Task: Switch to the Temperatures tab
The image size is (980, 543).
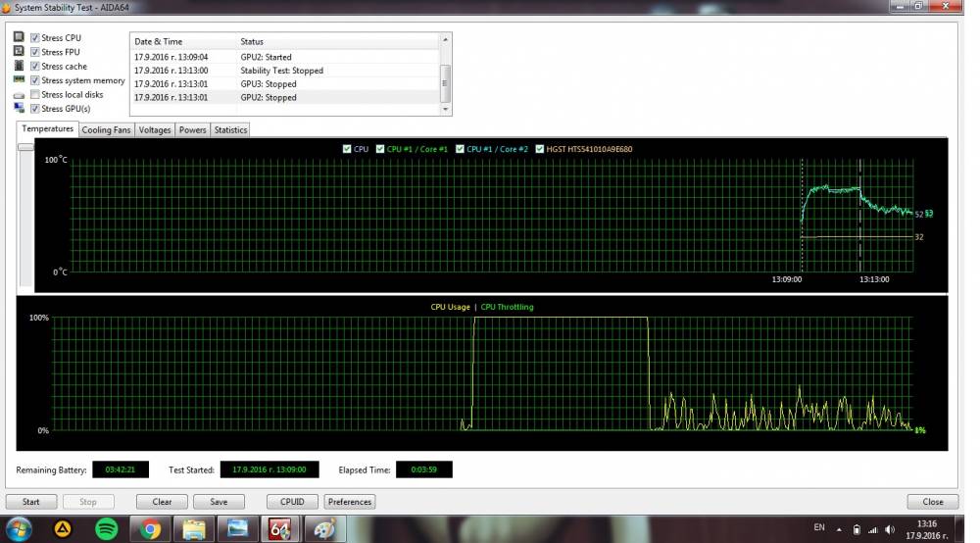Action: 47,128
